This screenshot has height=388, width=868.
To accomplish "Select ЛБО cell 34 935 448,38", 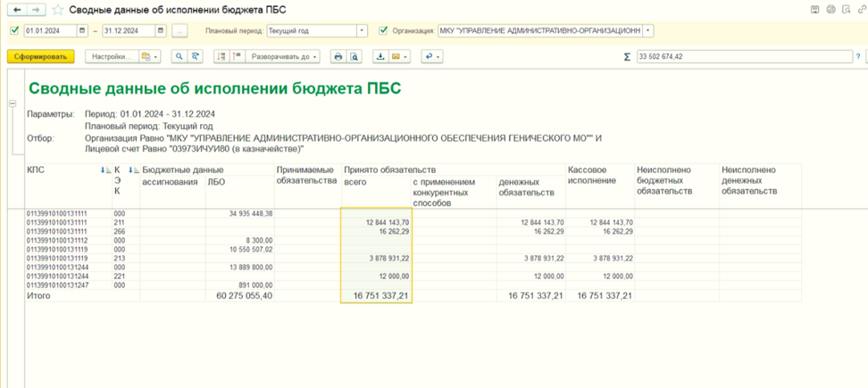I will point(240,213).
